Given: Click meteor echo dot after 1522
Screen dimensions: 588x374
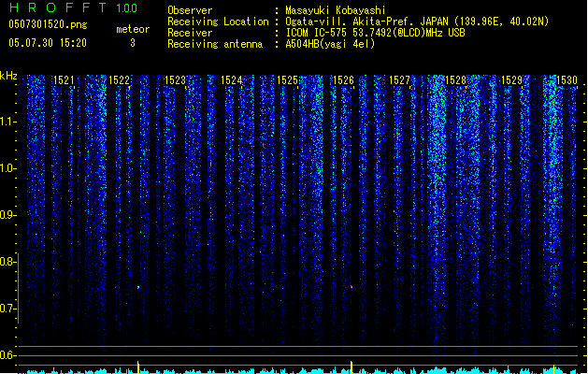Looking at the screenshot, I should click(x=138, y=287).
